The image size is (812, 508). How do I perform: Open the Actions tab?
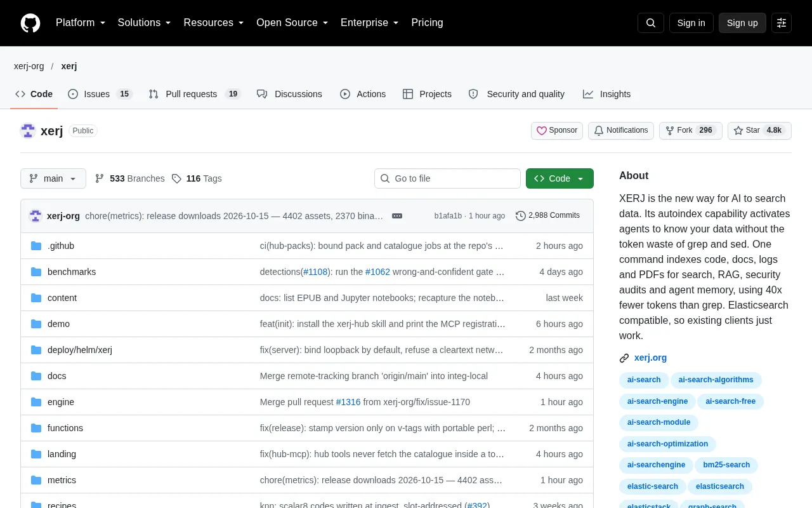[363, 94]
